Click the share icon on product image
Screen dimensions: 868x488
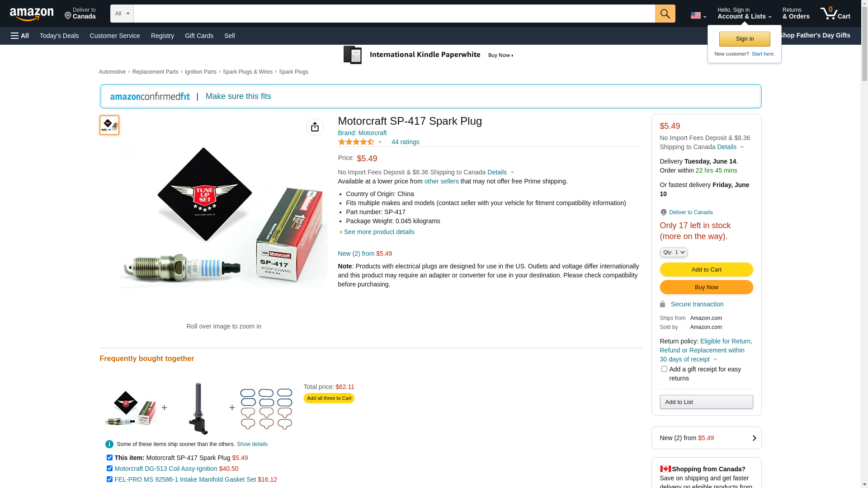(x=315, y=127)
